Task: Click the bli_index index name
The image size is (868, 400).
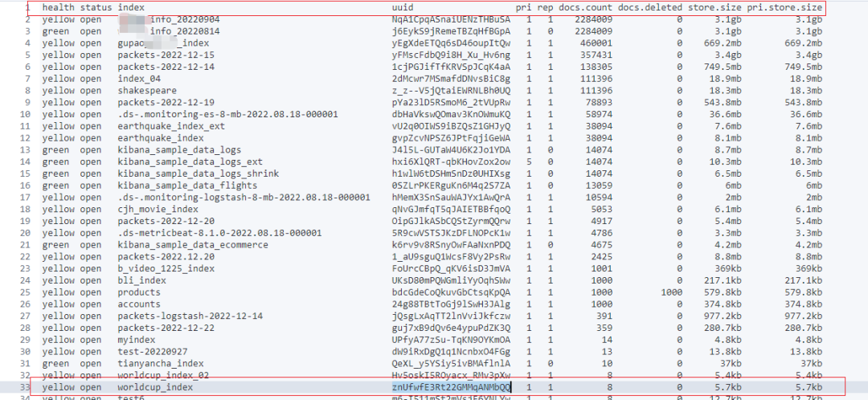Action: tap(141, 280)
